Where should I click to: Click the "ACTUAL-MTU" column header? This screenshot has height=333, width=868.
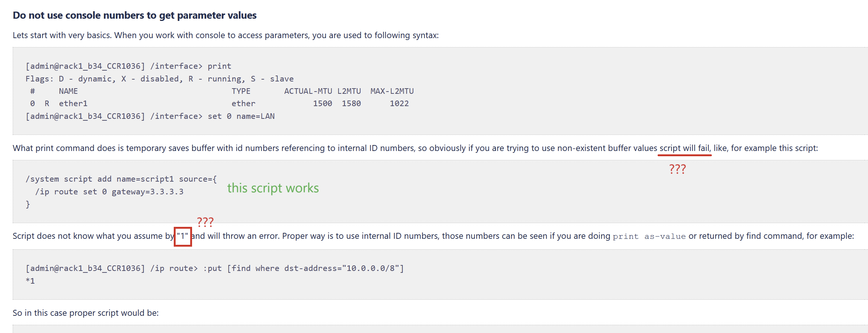tap(308, 91)
